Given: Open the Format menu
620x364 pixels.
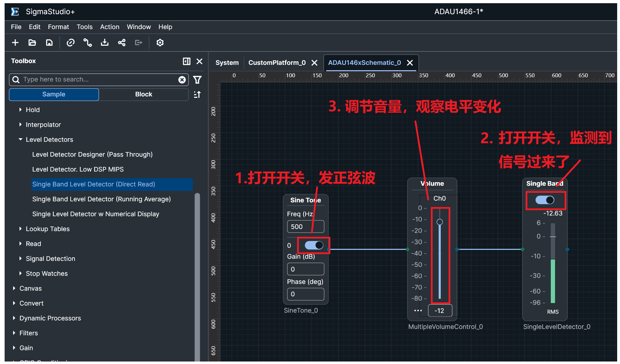Looking at the screenshot, I should coord(59,27).
